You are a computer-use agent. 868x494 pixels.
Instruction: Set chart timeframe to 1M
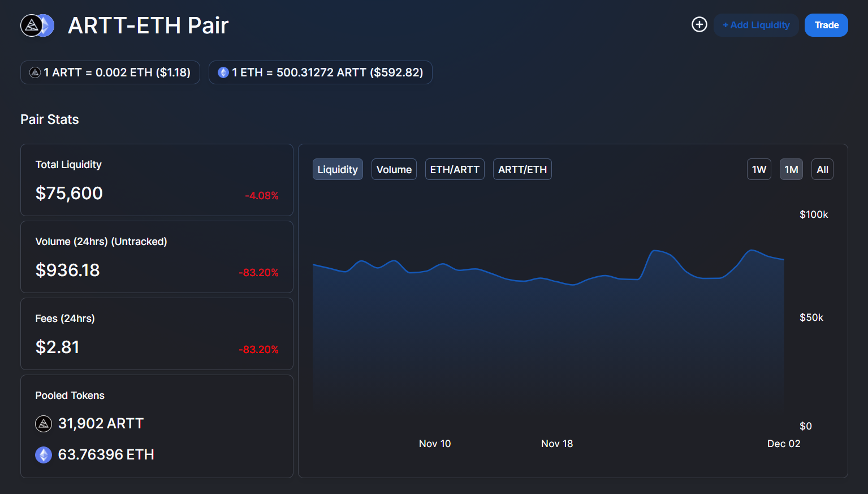791,169
